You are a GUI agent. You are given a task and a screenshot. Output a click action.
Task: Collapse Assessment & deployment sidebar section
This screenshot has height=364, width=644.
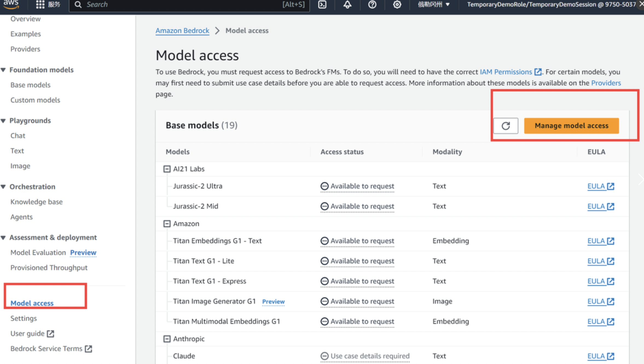point(3,238)
